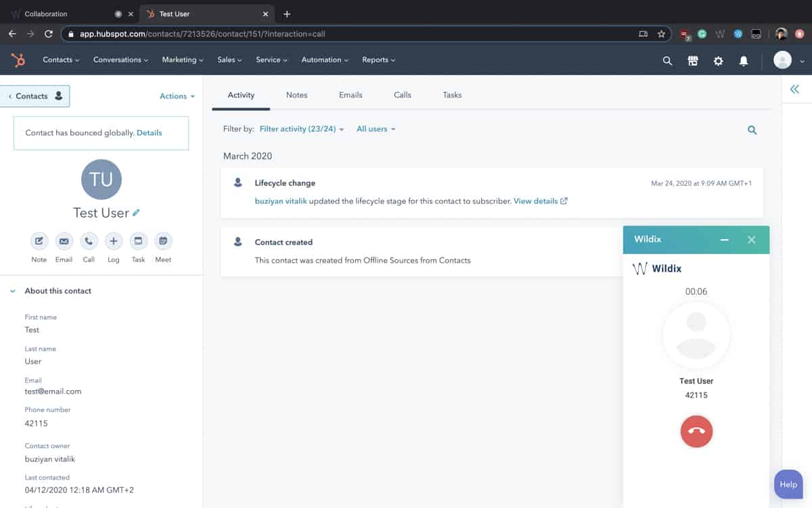The height and width of the screenshot is (508, 812).
Task: Search activity with the magnifier icon
Action: [752, 130]
